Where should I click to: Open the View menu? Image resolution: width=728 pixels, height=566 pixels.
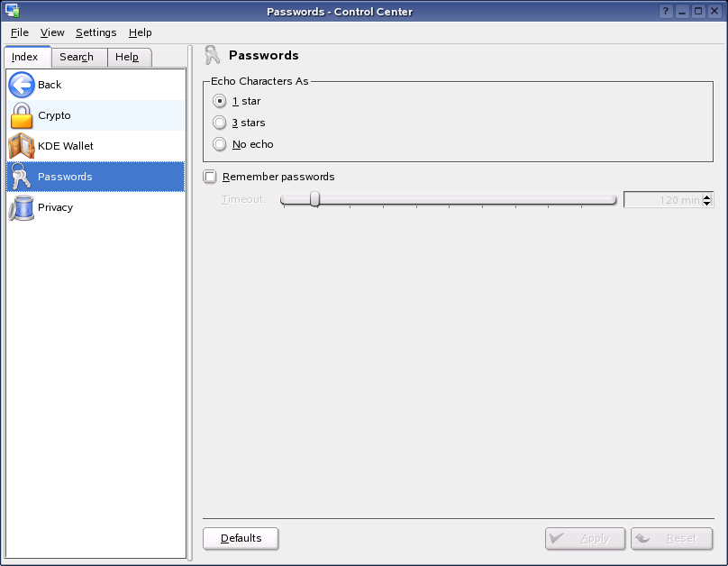point(52,32)
